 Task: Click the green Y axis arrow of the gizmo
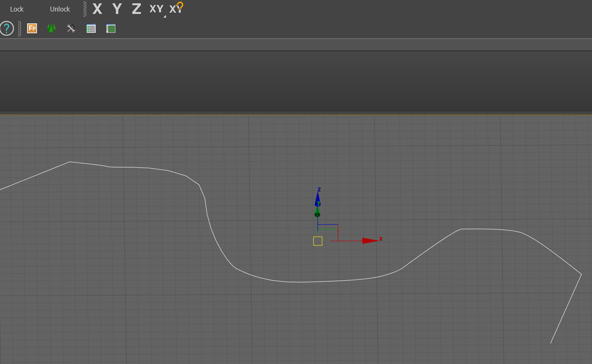point(317,214)
